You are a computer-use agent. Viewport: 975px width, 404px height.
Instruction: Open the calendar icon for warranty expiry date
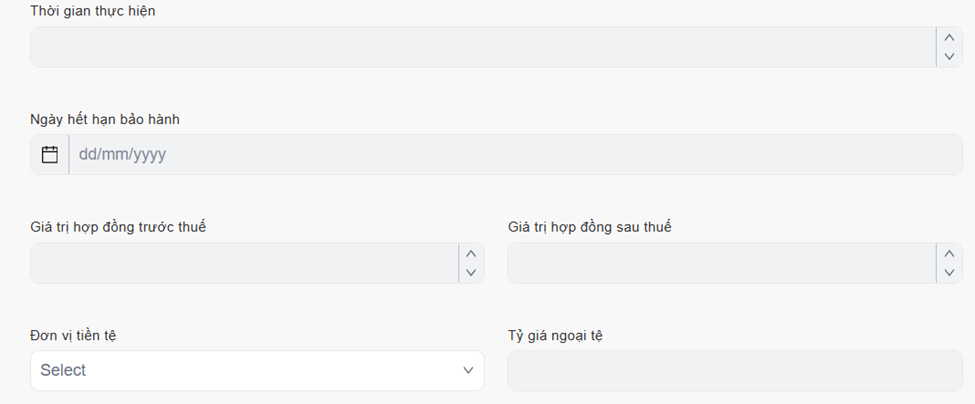click(x=50, y=155)
